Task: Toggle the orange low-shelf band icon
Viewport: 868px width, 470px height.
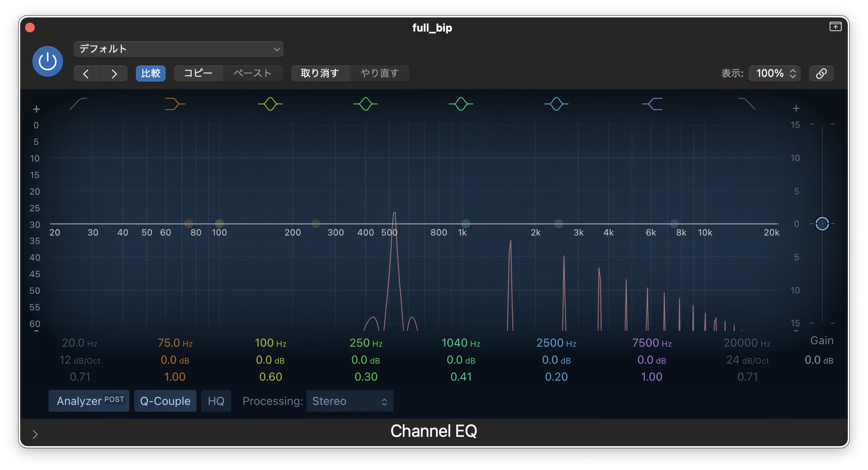Action: (x=175, y=104)
